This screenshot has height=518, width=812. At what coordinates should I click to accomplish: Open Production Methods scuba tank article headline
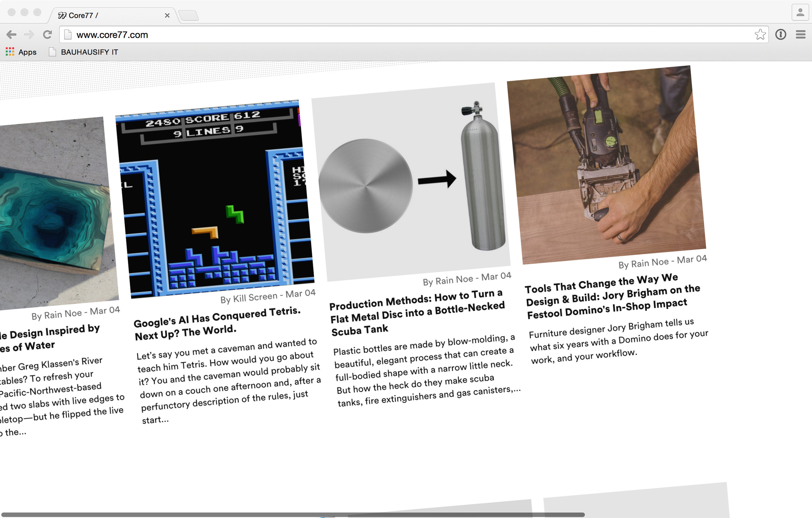[417, 313]
